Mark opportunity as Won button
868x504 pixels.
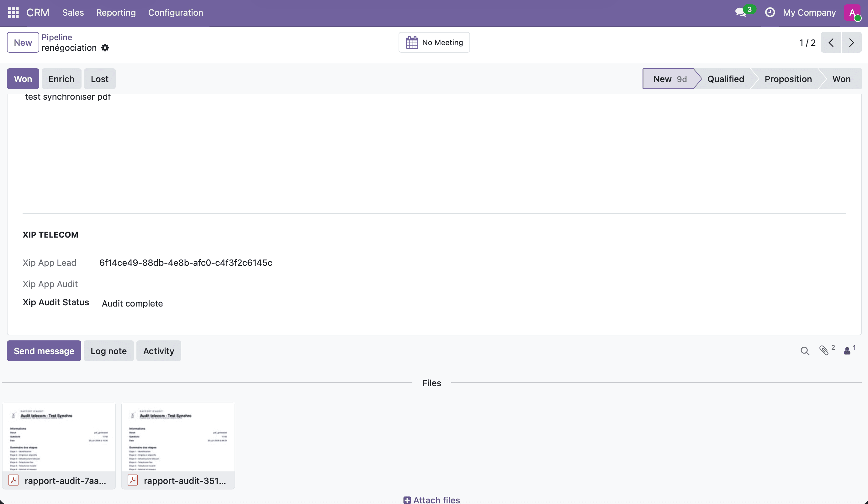23,79
